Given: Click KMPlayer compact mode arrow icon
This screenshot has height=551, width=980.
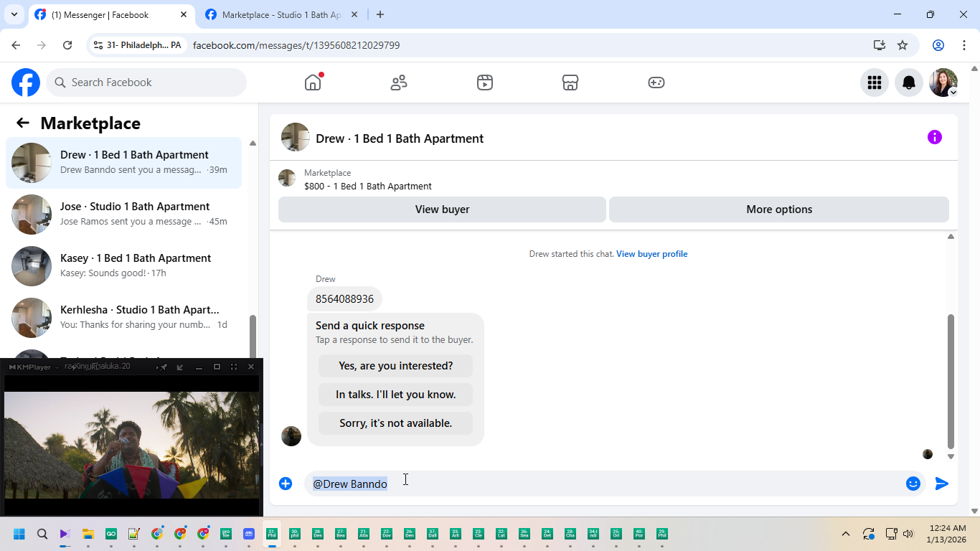Looking at the screenshot, I should [x=180, y=367].
